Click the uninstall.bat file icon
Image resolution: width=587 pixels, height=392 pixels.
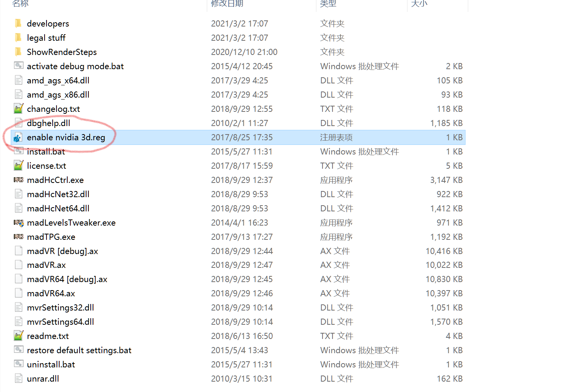click(x=18, y=364)
